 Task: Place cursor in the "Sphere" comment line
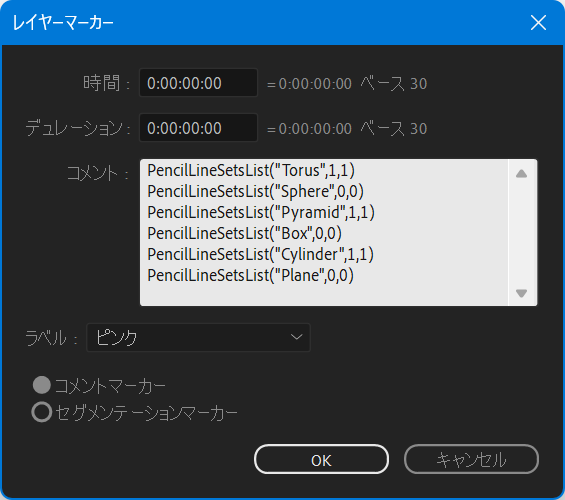255,191
